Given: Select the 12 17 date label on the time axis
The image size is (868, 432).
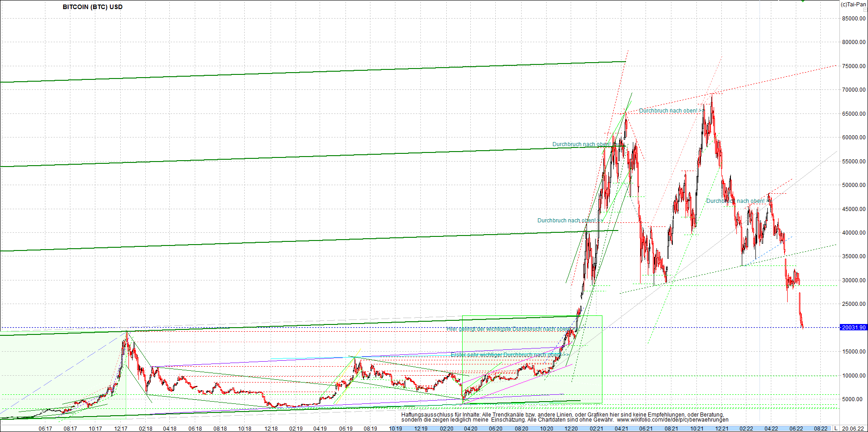Looking at the screenshot, I should [122, 428].
